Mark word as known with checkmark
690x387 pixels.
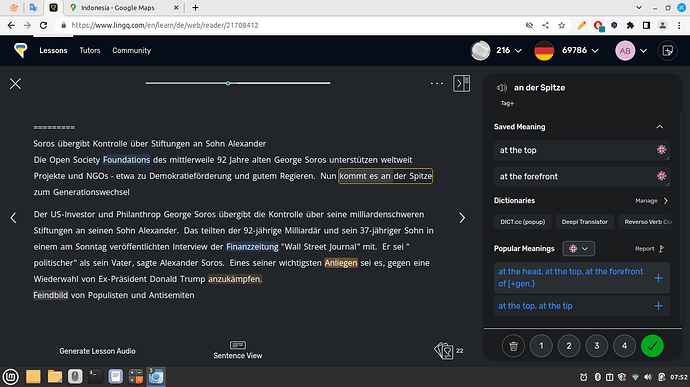[x=652, y=346]
